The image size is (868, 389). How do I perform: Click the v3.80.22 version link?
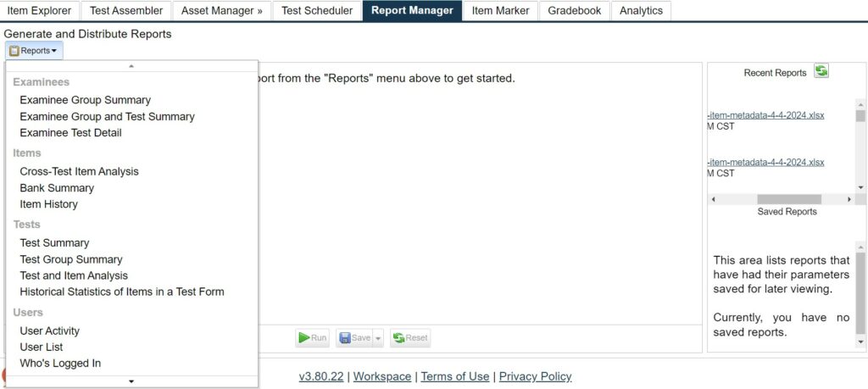[321, 376]
